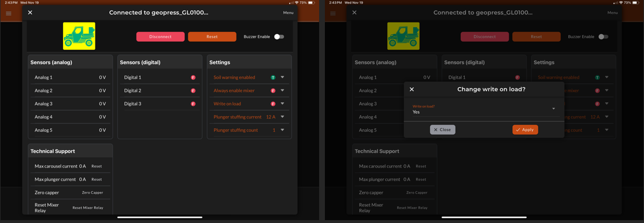Expand Plunger stuffing current dropdown arrow, left screenshot
Image resolution: width=644 pixels, height=223 pixels.
(283, 117)
